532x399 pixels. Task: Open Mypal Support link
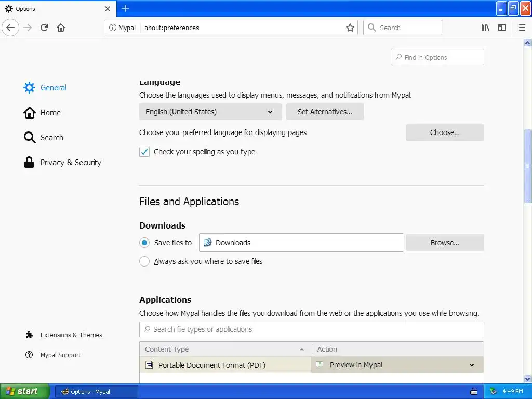pos(54,355)
